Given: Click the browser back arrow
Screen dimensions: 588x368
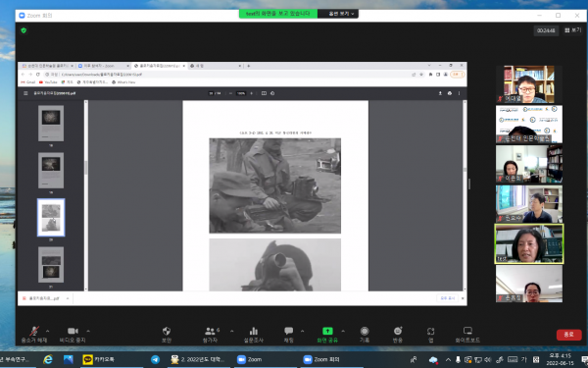Looking at the screenshot, I should pyautogui.click(x=23, y=75).
